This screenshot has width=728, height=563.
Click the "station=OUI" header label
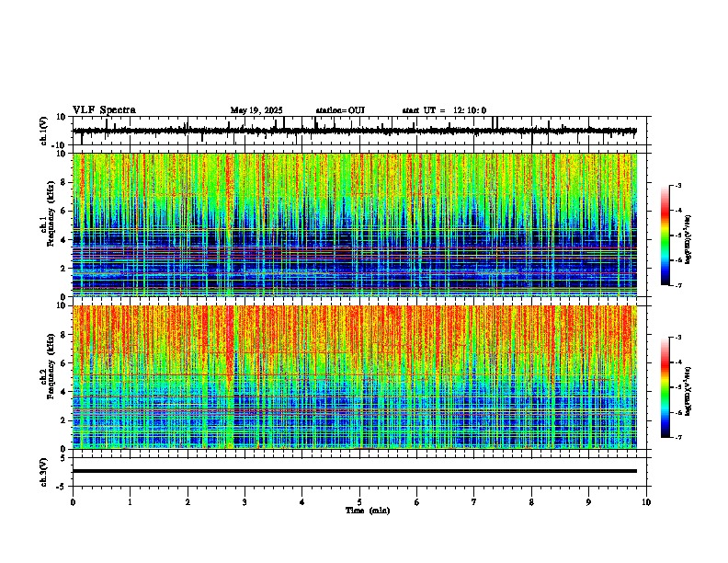click(340, 110)
